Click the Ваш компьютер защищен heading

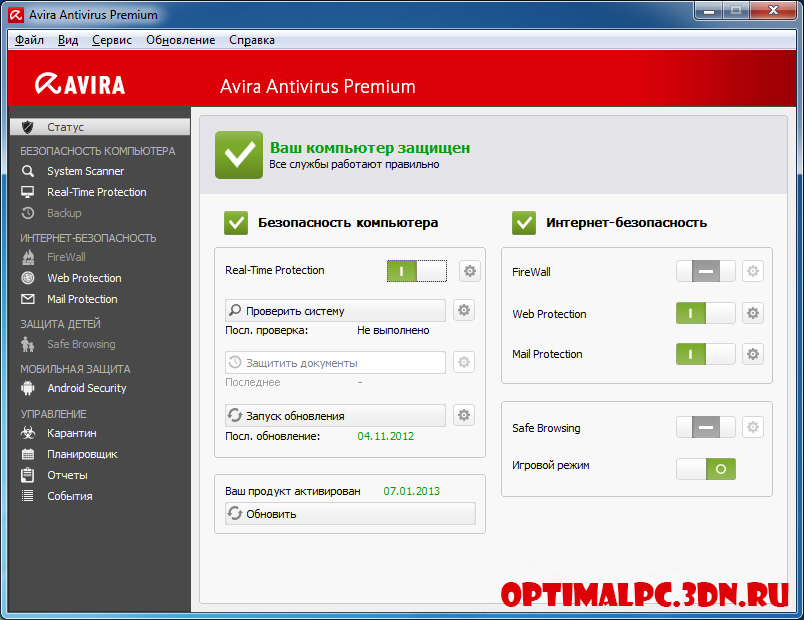pyautogui.click(x=370, y=148)
